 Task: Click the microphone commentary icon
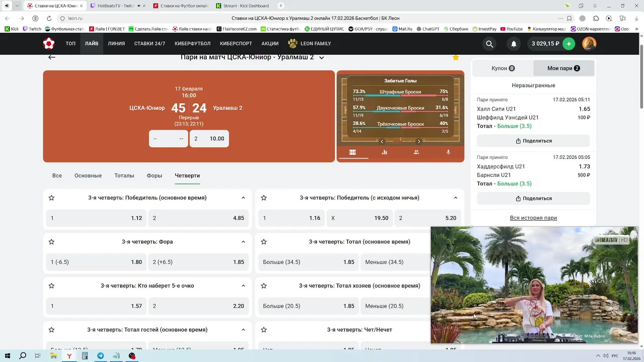point(448,152)
